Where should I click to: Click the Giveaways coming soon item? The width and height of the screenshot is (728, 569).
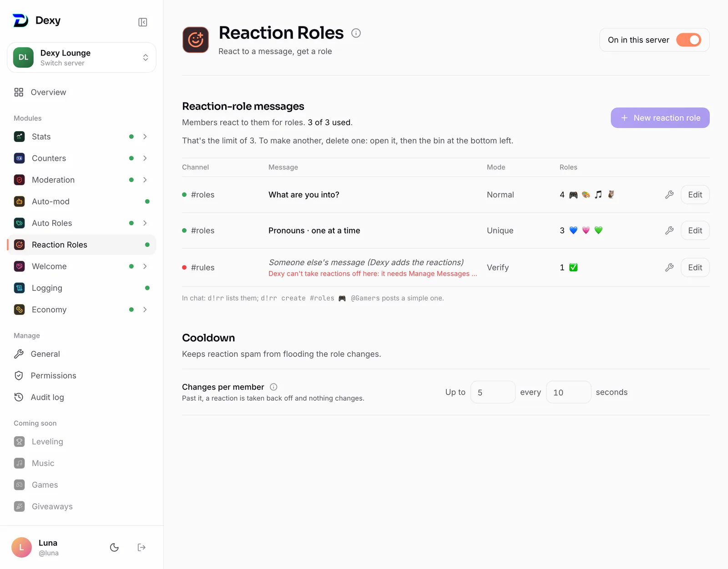(81, 507)
